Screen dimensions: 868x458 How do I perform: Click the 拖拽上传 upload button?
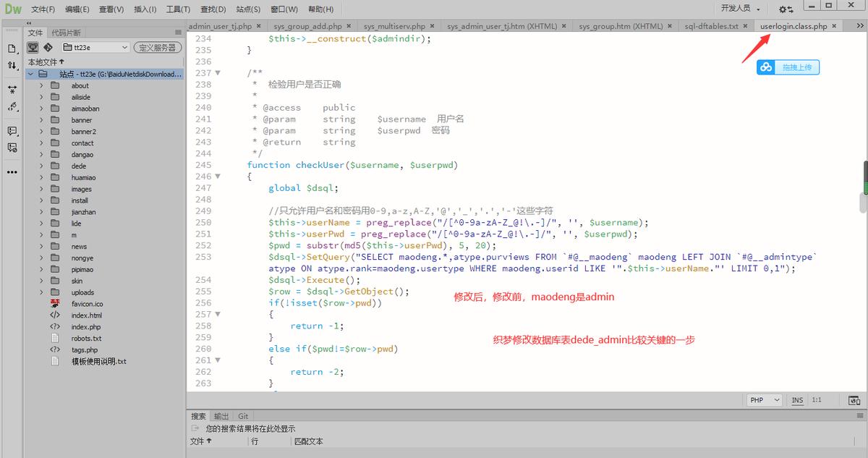[x=788, y=67]
